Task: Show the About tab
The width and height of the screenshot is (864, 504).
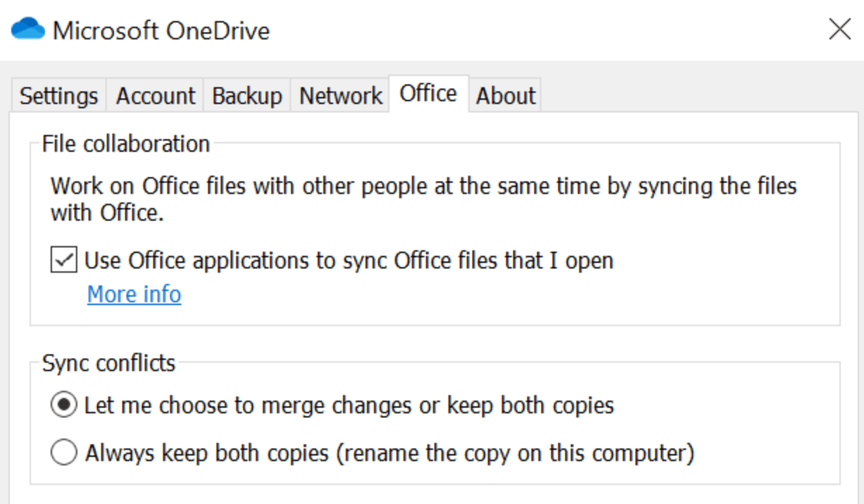Action: 505,96
